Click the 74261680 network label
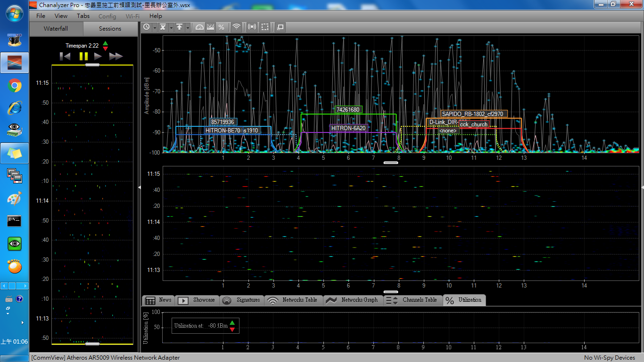The width and height of the screenshot is (644, 362). click(348, 110)
